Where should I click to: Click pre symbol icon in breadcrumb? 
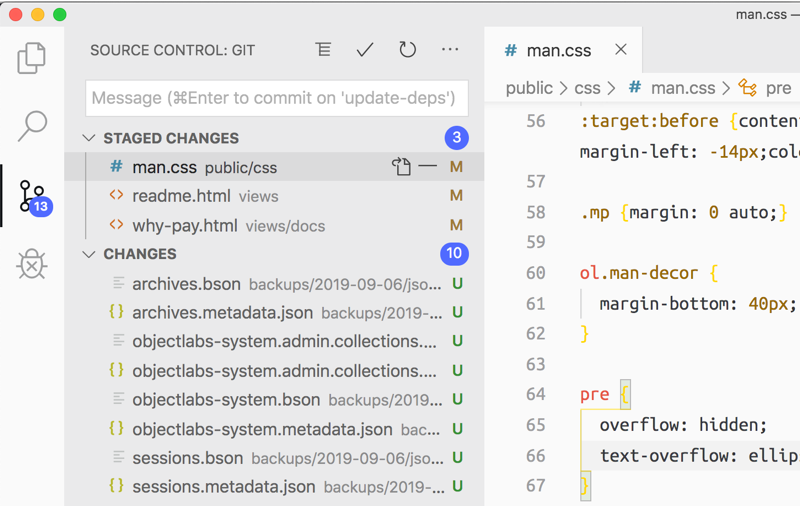tap(747, 88)
